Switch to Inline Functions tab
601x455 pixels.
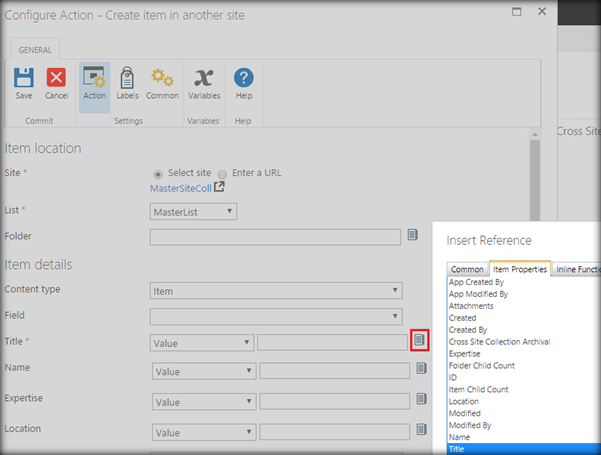[x=576, y=269]
